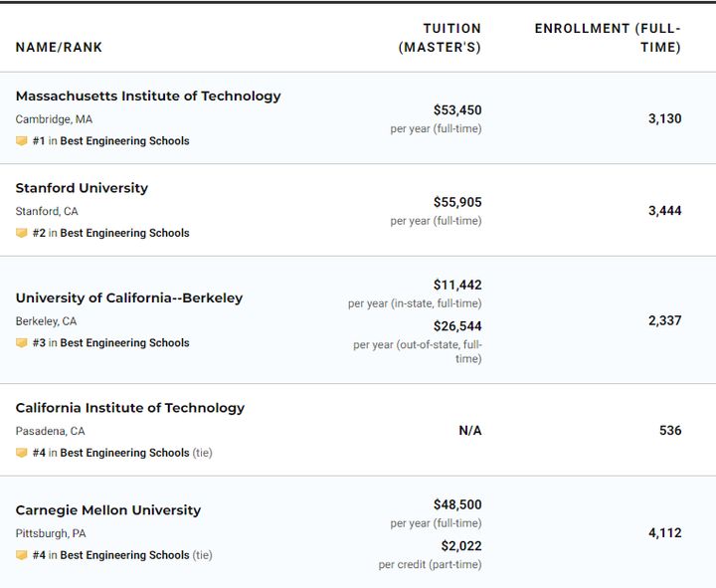Click Best Engineering Schools link under Stanford
Viewport: 716px width, 588px height.
[x=124, y=233]
